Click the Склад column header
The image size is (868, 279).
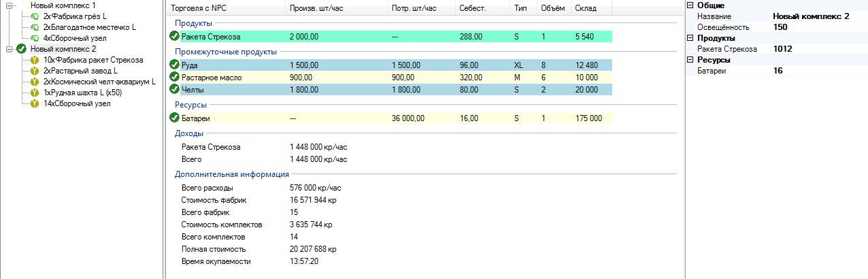coord(592,8)
